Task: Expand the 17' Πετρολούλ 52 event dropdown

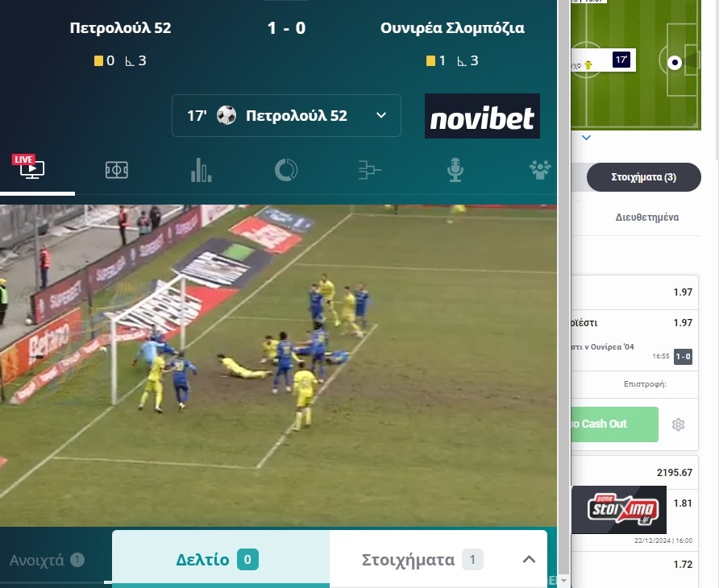Action: [287, 115]
